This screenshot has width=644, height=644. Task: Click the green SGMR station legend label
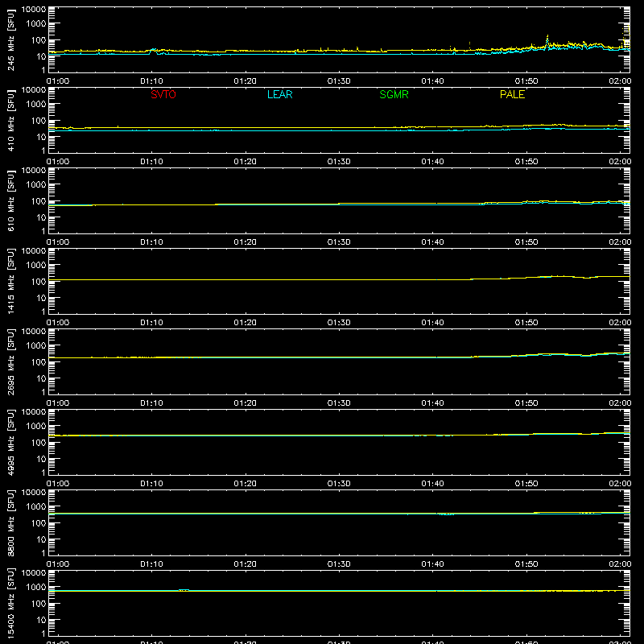[394, 94]
